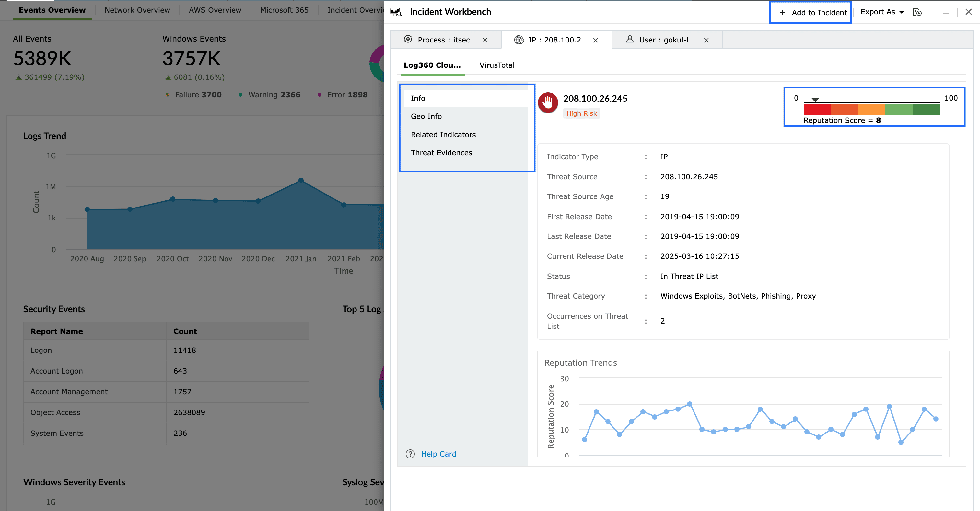Open Geo Info section
Image resolution: width=980 pixels, height=511 pixels.
tap(426, 116)
